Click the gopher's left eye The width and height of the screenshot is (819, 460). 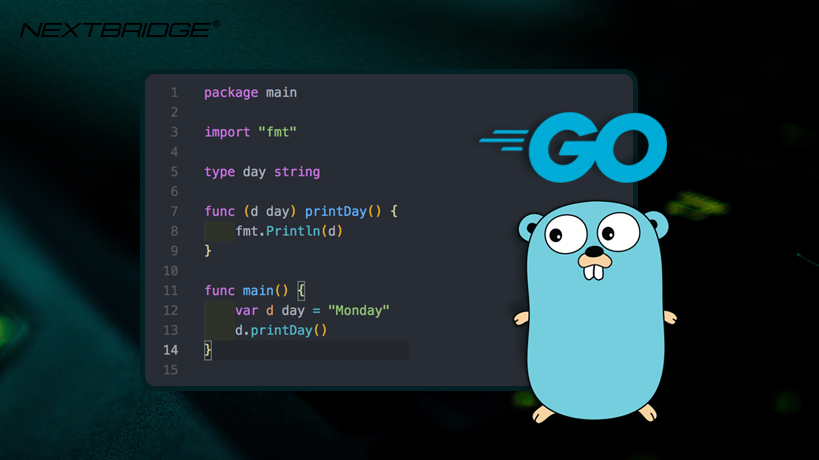(566, 234)
